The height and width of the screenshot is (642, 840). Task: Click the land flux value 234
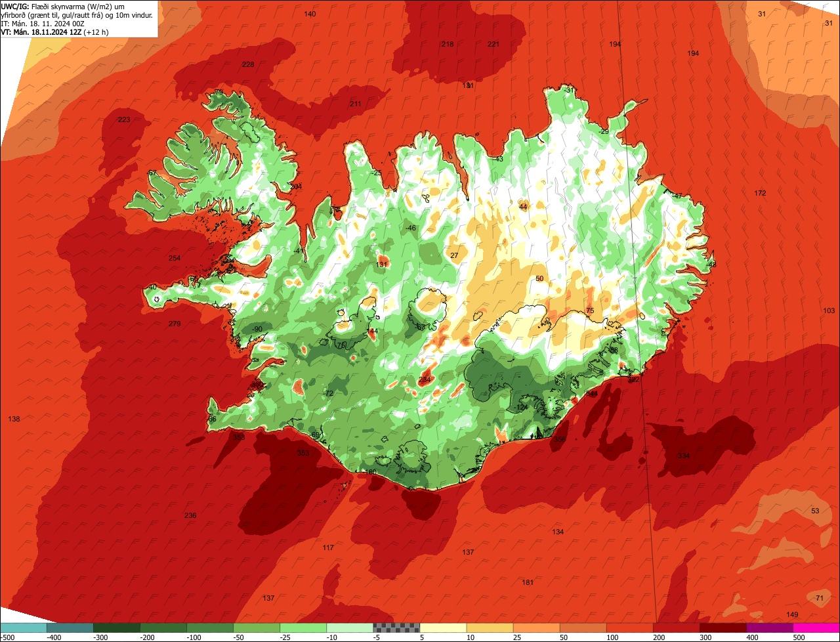pyautogui.click(x=425, y=379)
